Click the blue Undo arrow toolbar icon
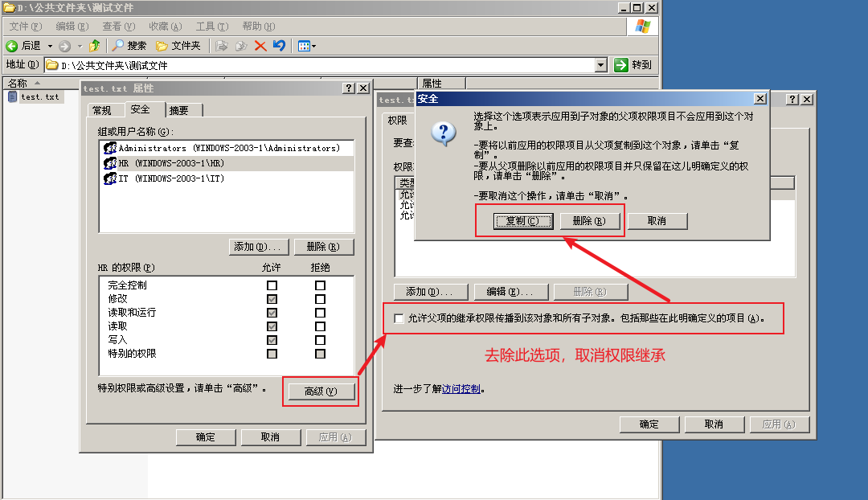The image size is (868, 500). pos(279,46)
